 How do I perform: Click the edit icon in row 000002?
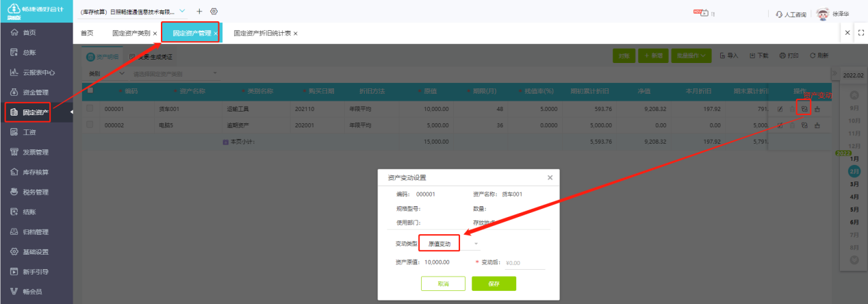tap(780, 125)
